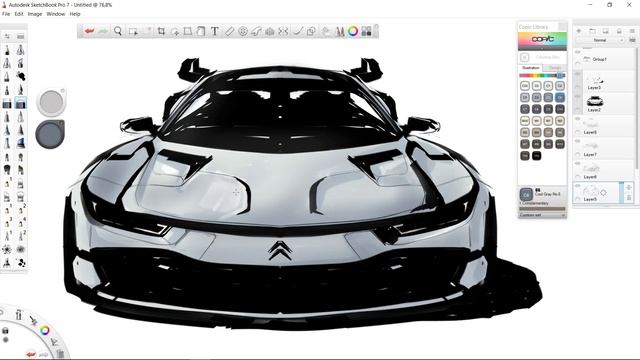Click the current Cool Gray color swatch

point(526,194)
